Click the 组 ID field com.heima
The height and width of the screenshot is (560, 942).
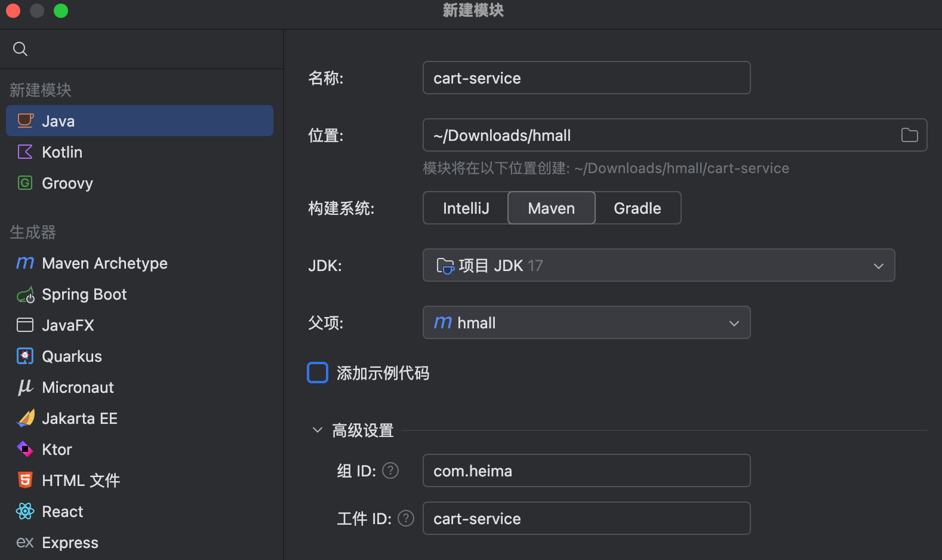coord(586,470)
